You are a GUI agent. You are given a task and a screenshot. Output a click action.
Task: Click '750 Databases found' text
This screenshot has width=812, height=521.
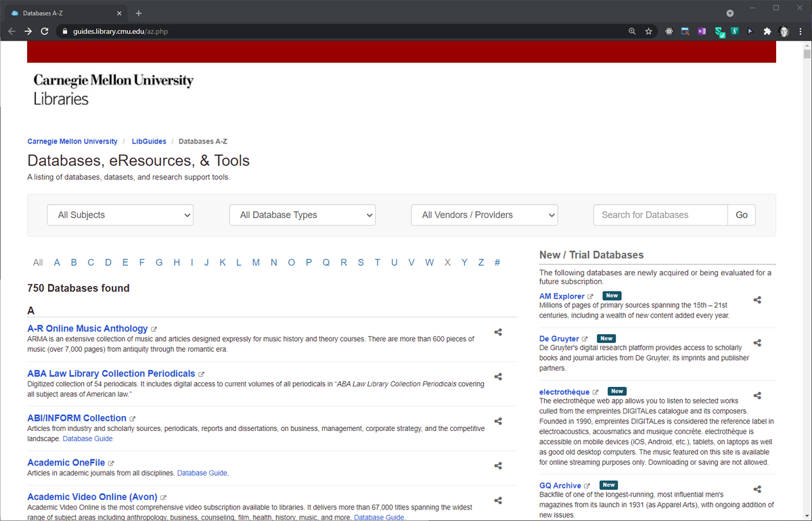coord(78,288)
